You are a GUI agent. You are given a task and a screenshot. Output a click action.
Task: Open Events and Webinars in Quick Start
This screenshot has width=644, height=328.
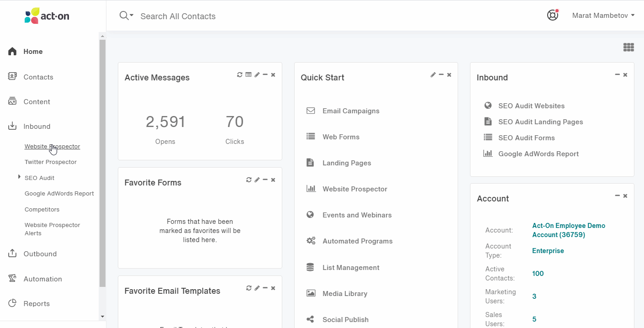357,215
